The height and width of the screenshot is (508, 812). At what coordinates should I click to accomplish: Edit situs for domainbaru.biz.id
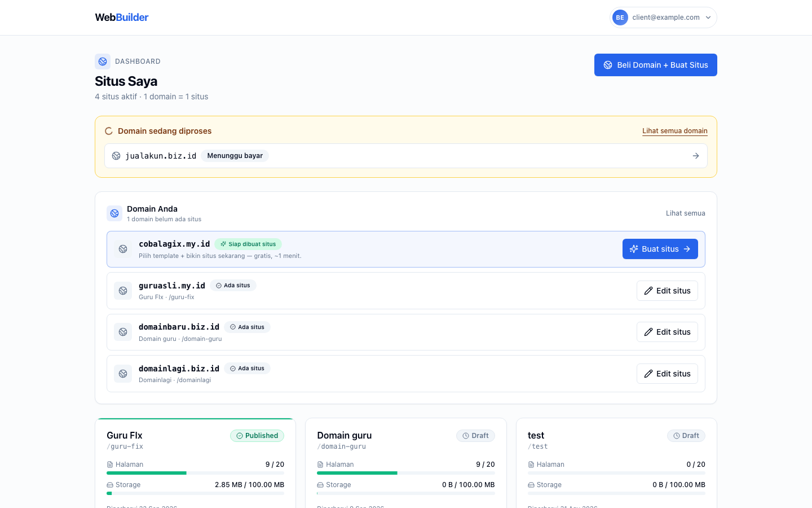click(x=668, y=332)
